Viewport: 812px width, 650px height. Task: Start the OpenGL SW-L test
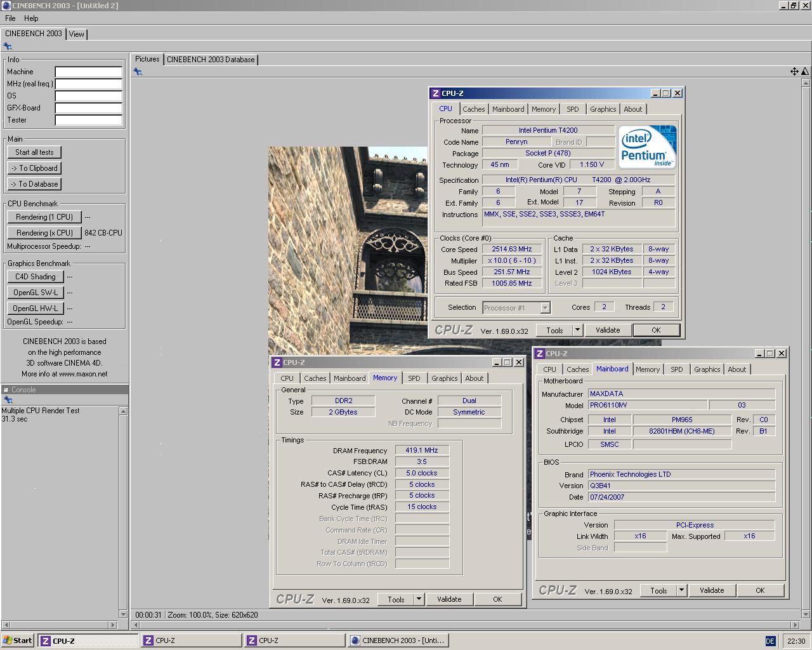point(36,293)
